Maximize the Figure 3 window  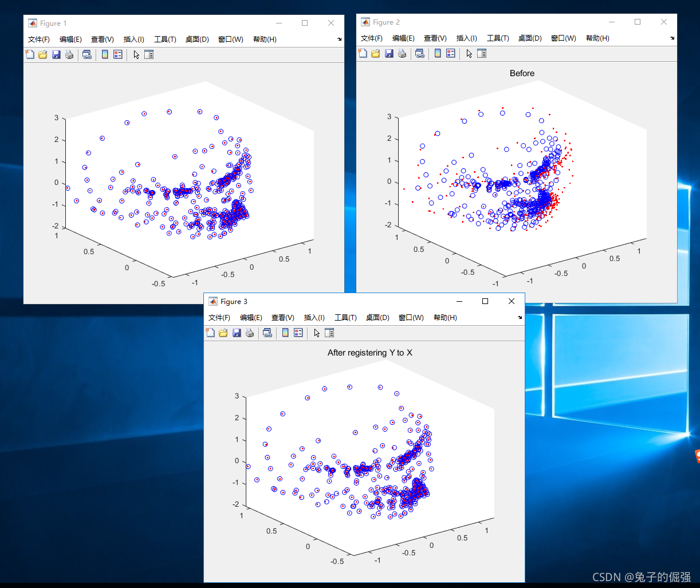click(x=485, y=301)
